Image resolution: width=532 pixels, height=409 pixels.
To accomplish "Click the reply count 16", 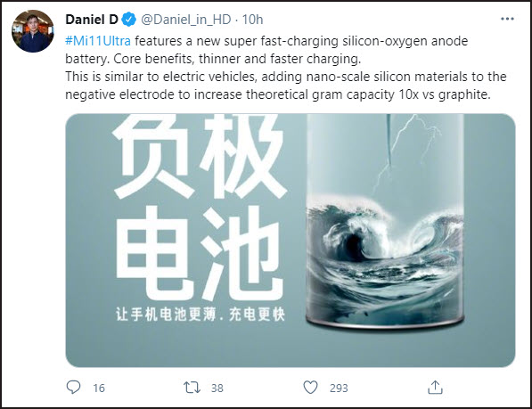I will (99, 388).
